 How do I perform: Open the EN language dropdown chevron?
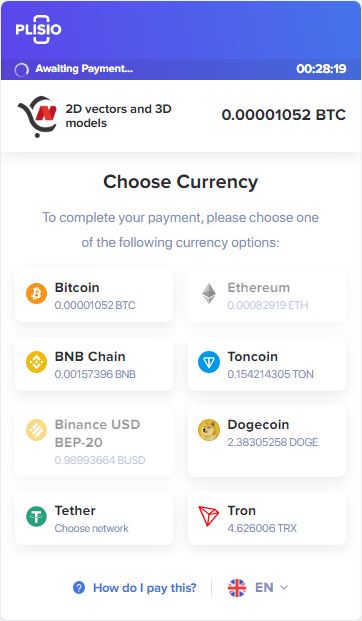point(284,587)
